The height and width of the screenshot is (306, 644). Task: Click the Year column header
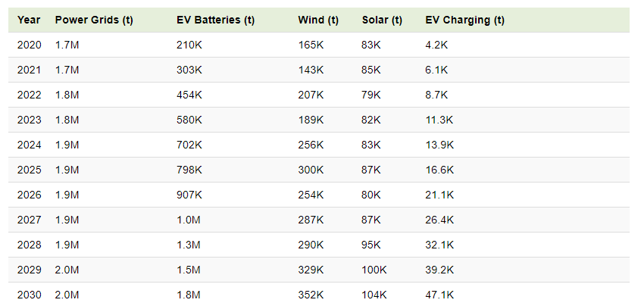(x=29, y=20)
